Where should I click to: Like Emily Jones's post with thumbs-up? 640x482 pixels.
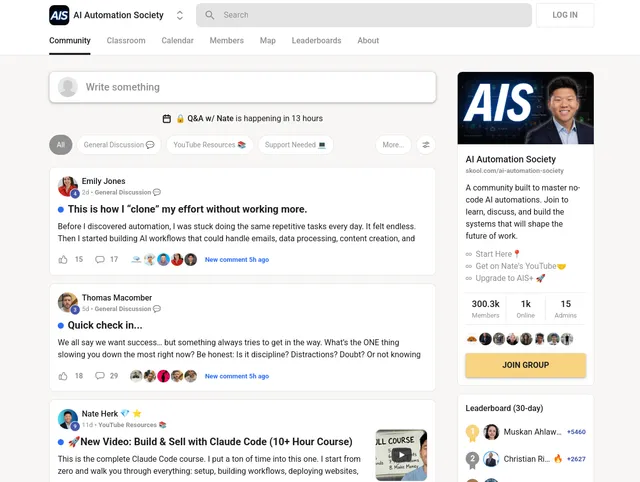[x=63, y=259]
